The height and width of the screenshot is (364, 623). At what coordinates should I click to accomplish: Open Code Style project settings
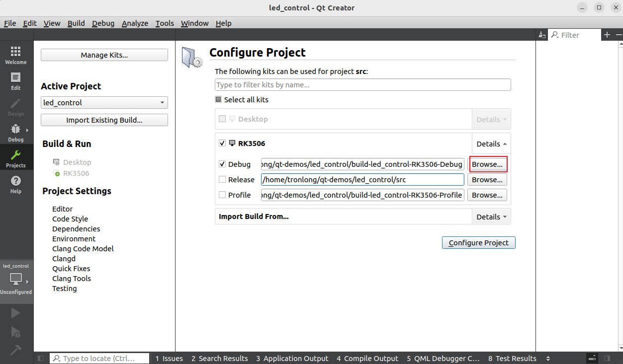pos(70,219)
